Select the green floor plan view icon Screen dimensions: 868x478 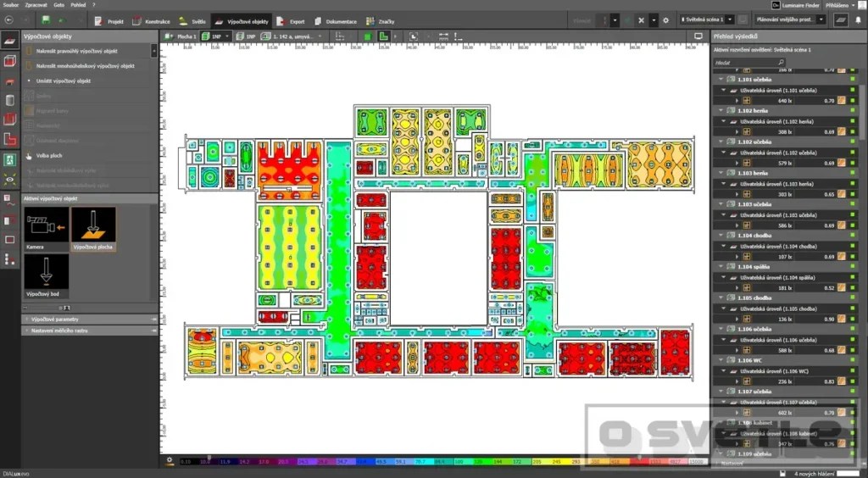click(x=367, y=36)
